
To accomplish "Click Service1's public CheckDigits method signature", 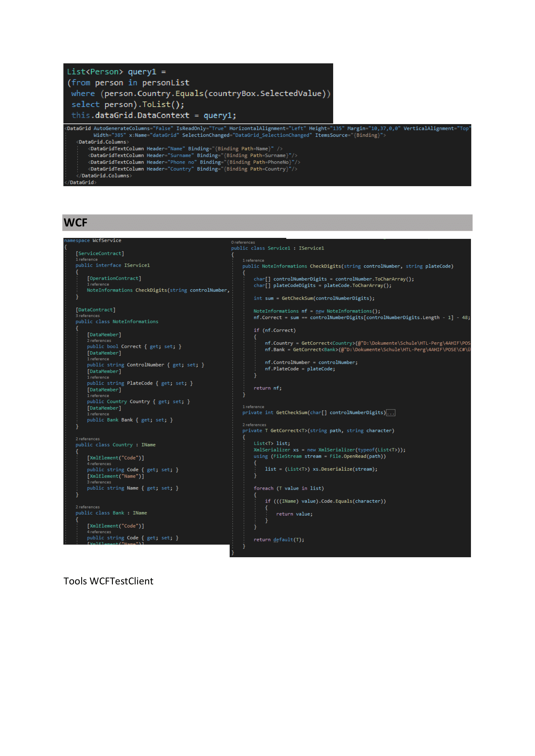I will tap(348, 266).
